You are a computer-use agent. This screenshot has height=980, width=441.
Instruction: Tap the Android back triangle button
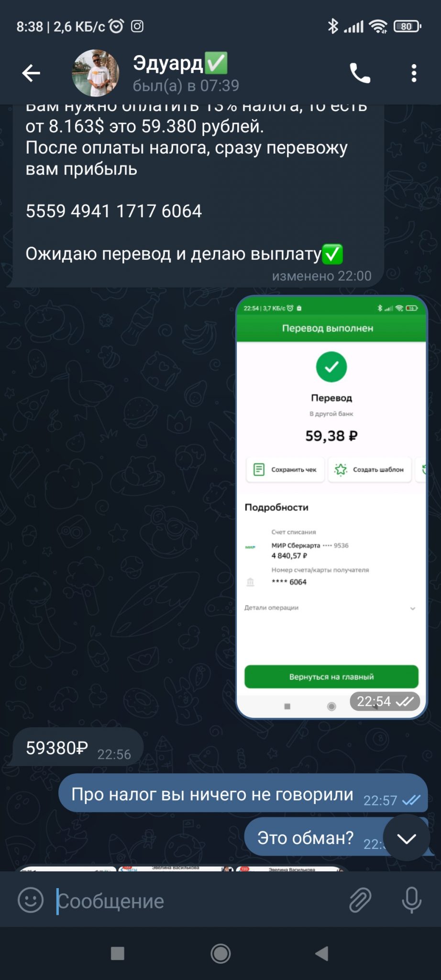pos(322,954)
